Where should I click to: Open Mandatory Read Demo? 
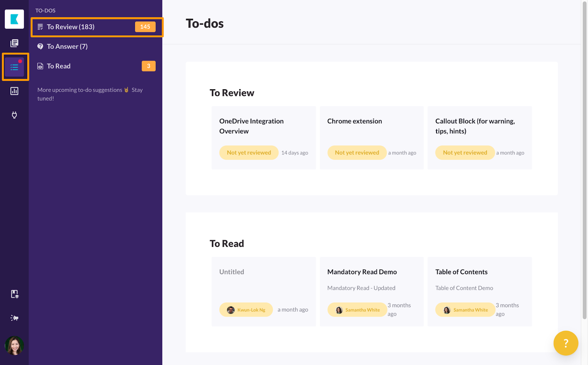pos(362,272)
